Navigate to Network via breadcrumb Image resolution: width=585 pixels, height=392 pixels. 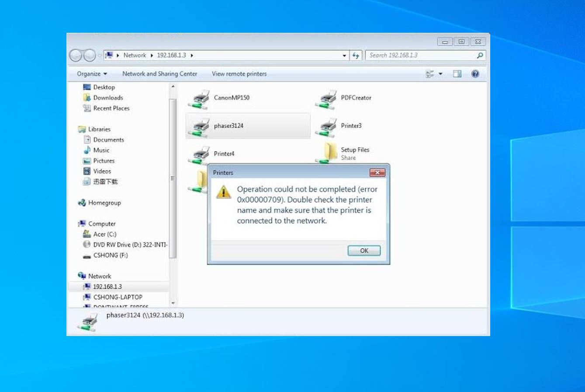[135, 55]
